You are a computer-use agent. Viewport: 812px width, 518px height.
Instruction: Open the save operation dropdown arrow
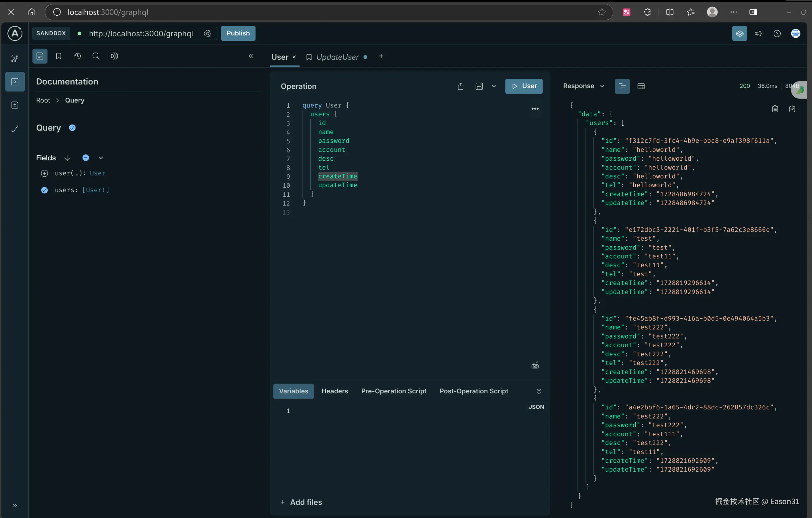click(494, 87)
